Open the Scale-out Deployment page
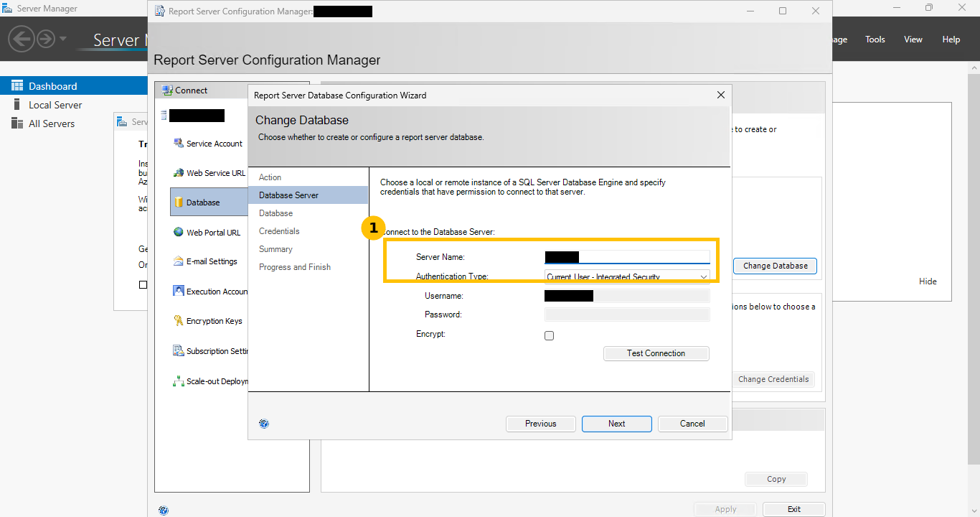Image resolution: width=980 pixels, height=517 pixels. pos(210,381)
